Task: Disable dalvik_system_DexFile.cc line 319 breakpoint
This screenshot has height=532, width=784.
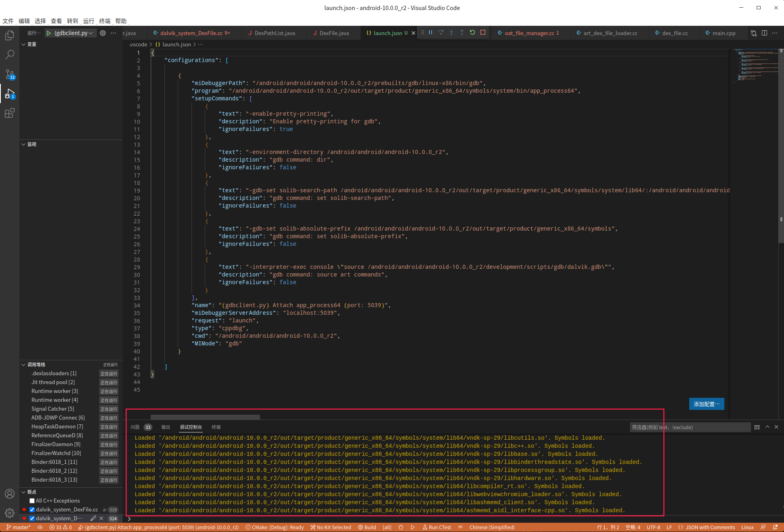Action: pos(32,510)
